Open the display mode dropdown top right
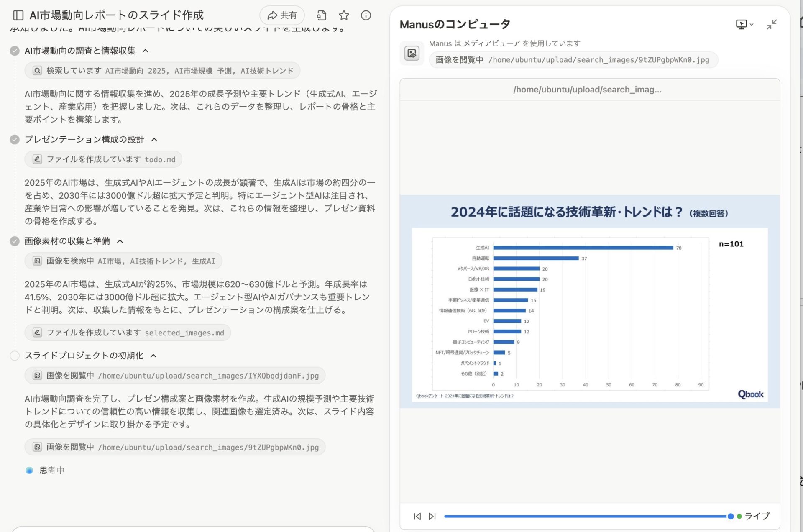 coord(744,24)
